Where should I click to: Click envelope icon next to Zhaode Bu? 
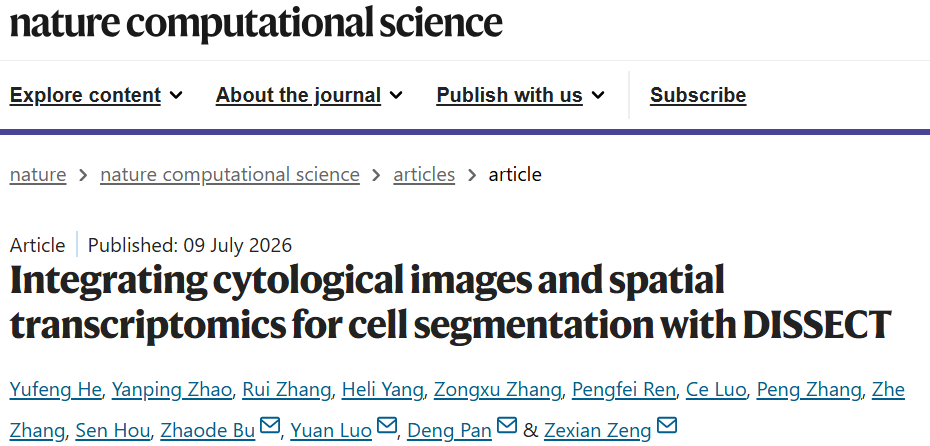pyautogui.click(x=270, y=426)
